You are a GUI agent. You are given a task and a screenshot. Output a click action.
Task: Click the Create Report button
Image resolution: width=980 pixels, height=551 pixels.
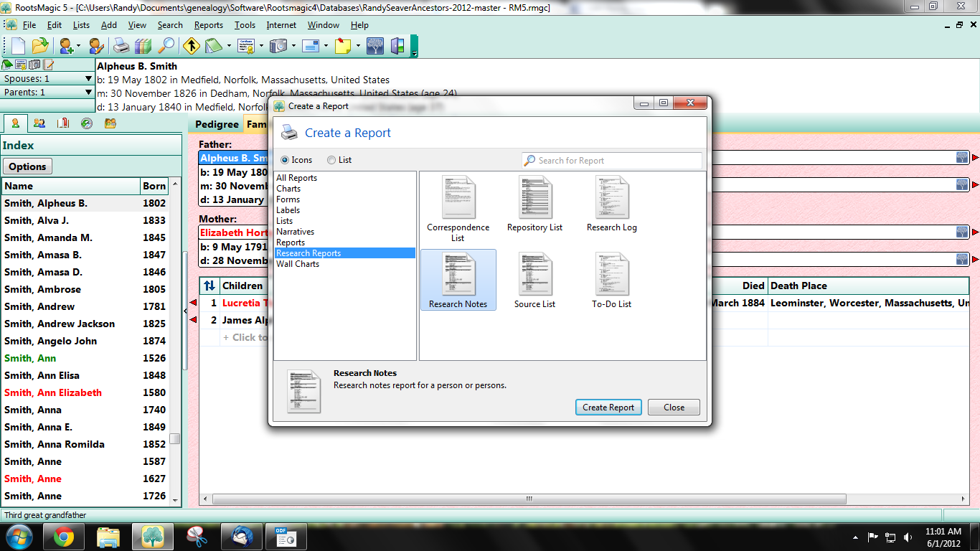point(608,408)
